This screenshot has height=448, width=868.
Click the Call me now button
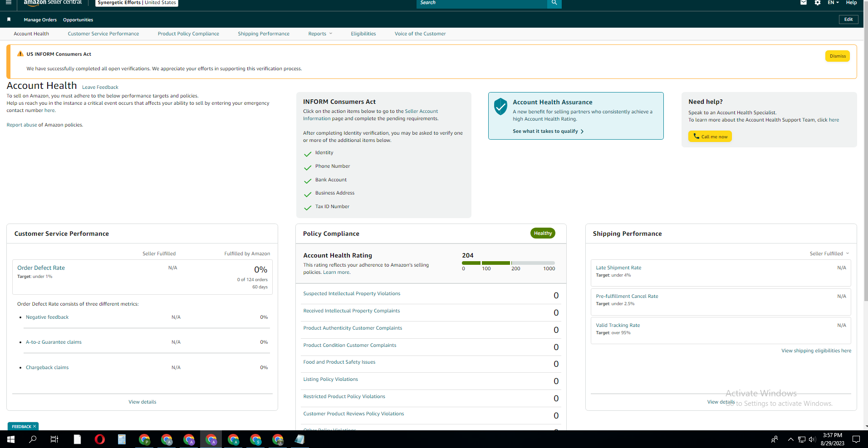710,136
